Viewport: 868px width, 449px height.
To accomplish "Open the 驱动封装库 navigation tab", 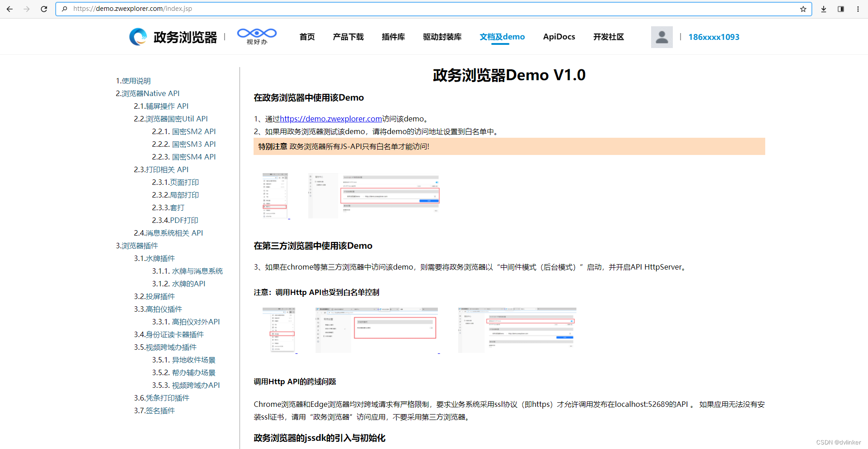I will 442,37.
